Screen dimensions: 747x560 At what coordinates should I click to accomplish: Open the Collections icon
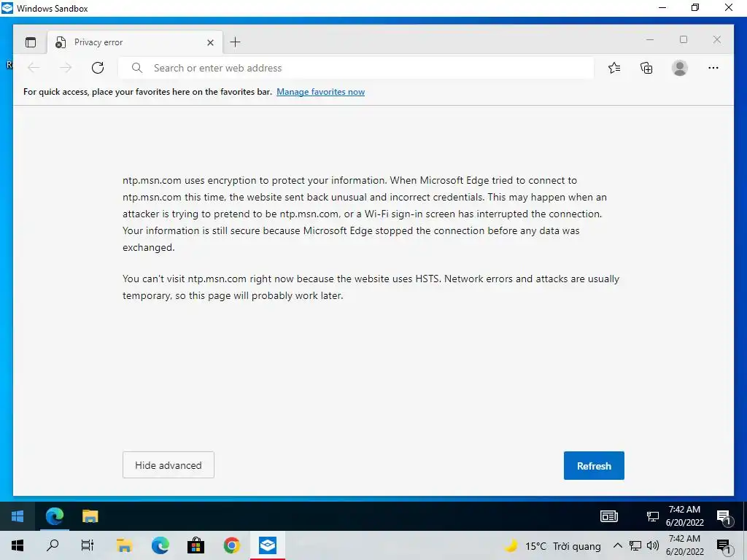(646, 68)
